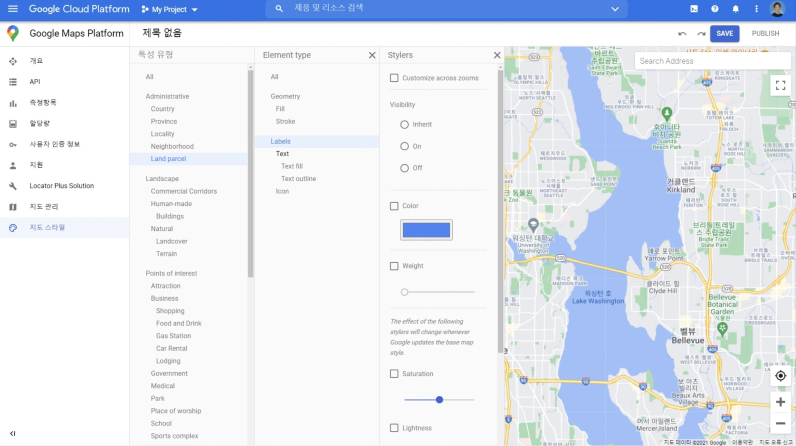This screenshot has width=796, height=446.
Task: Open the hamburger navigation menu
Action: click(13, 9)
